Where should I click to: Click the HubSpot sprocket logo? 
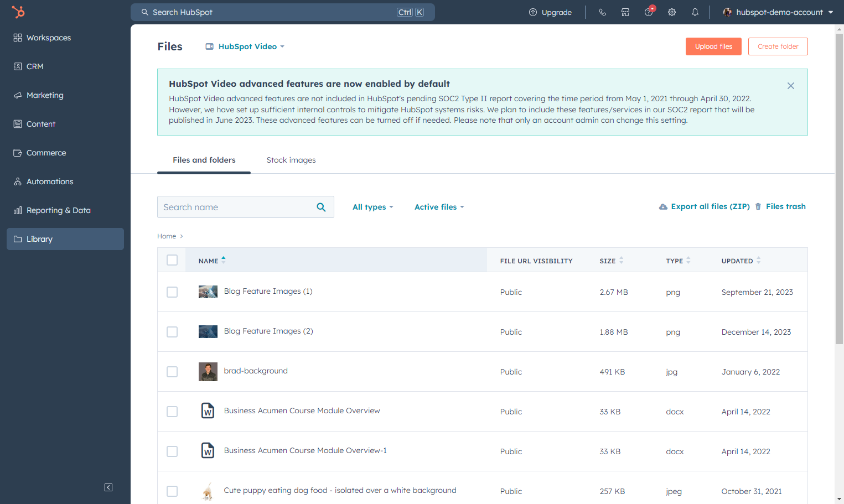pyautogui.click(x=18, y=12)
